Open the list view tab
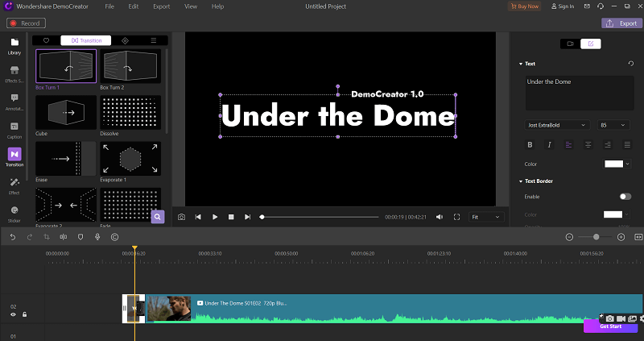This screenshot has width=644, height=341. point(154,40)
